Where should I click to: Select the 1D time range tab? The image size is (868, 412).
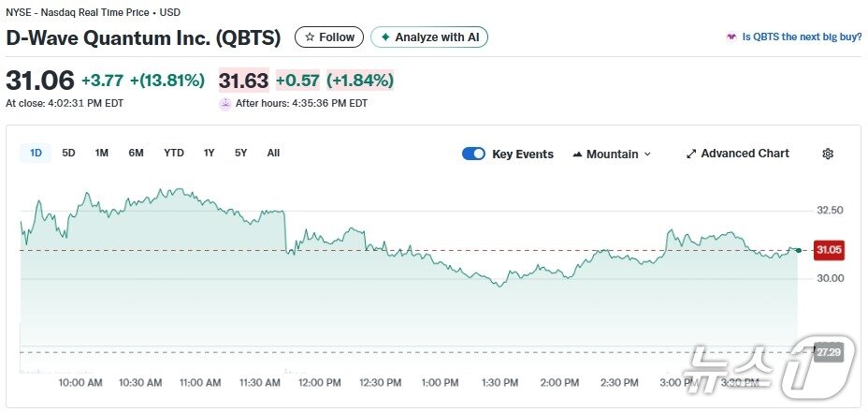pyautogui.click(x=36, y=153)
